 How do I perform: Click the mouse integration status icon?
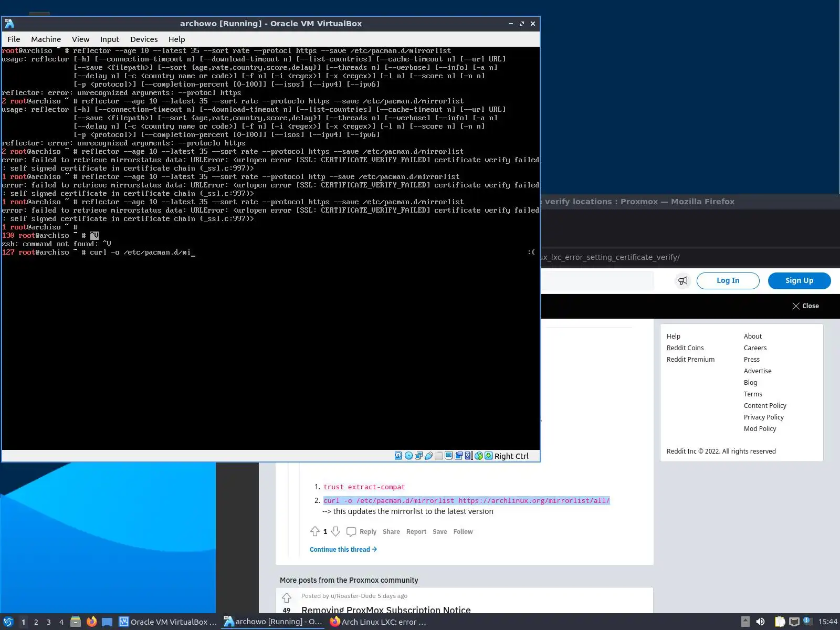coord(478,456)
